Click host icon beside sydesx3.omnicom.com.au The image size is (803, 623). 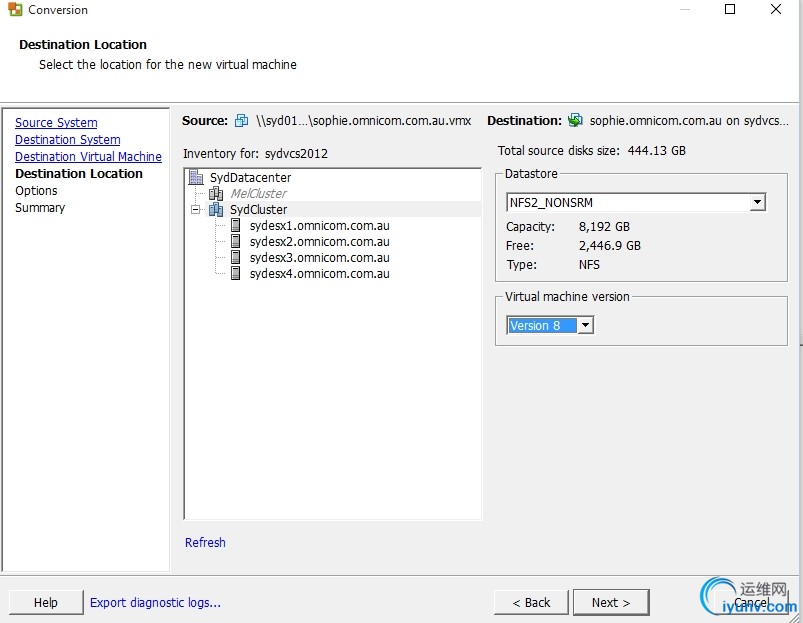point(236,257)
